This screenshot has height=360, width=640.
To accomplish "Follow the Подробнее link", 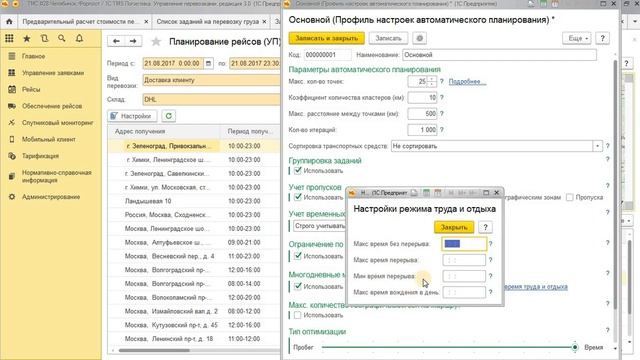I will click(467, 82).
